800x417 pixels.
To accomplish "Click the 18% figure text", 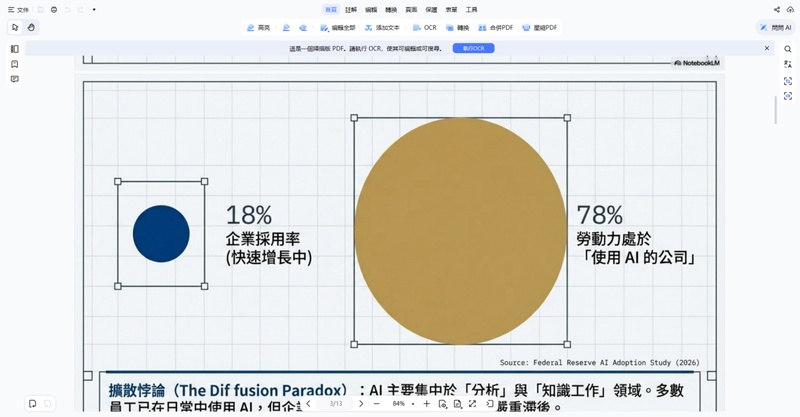I will tap(249, 215).
